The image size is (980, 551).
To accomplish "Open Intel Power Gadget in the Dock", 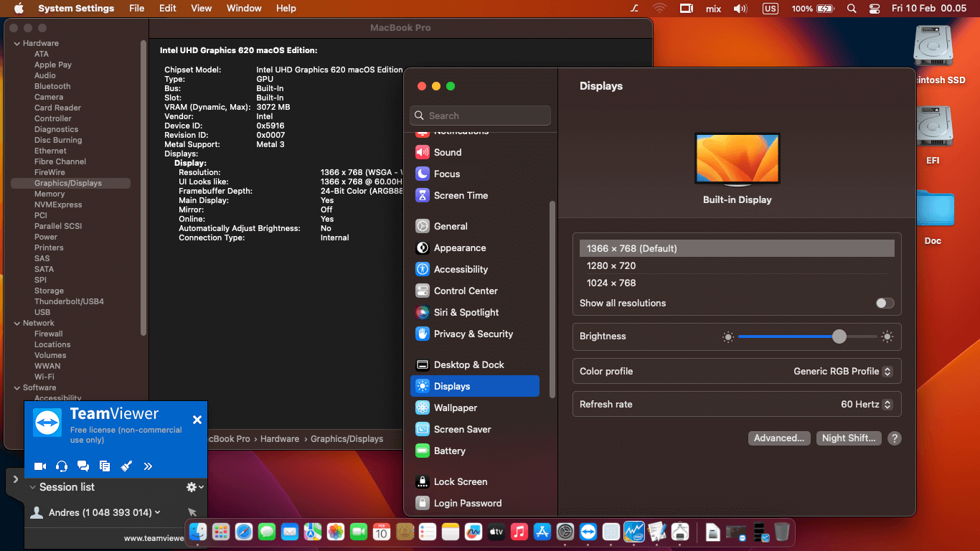I will point(634,532).
